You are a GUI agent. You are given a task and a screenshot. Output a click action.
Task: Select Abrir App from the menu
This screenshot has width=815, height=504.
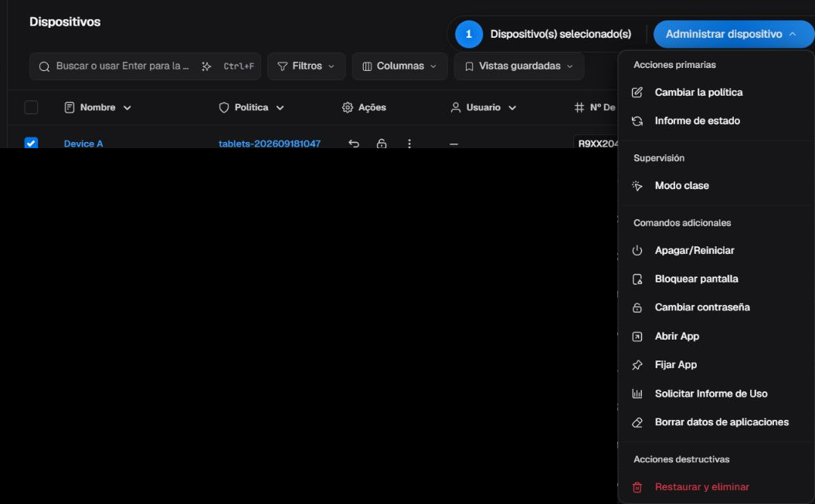[716, 337]
